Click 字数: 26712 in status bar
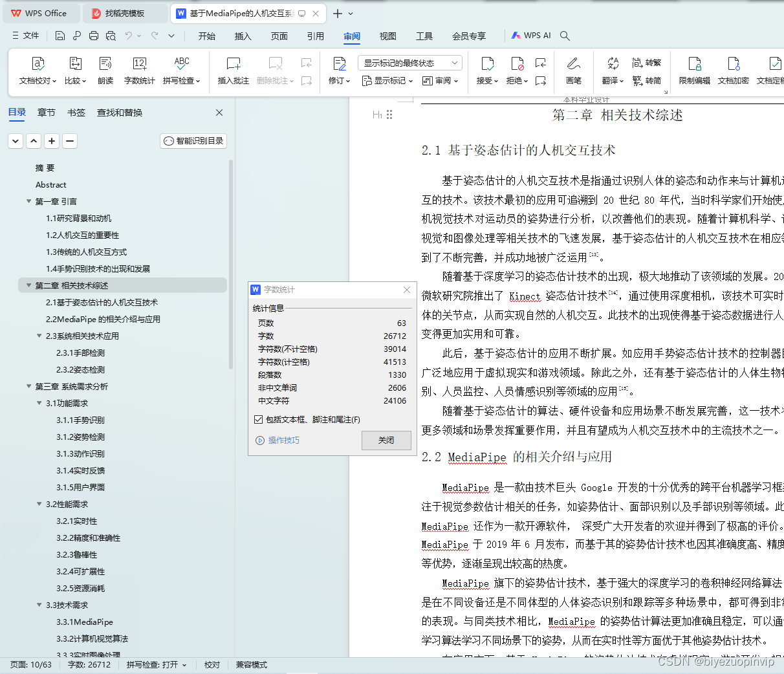784x674 pixels. pos(89,665)
